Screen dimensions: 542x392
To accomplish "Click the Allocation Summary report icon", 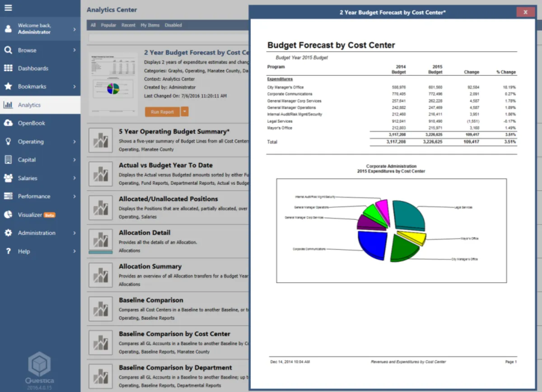I will [100, 275].
